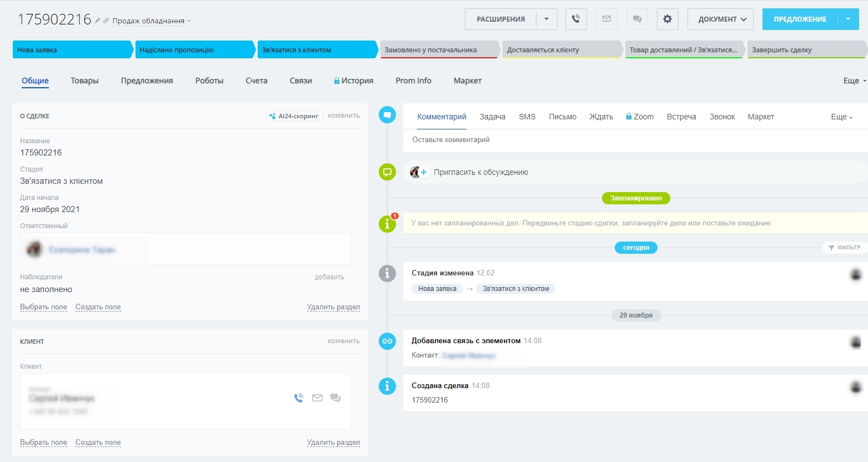The image size is (868, 462).
Task: Select the Задача tab in timeline
Action: click(x=492, y=117)
